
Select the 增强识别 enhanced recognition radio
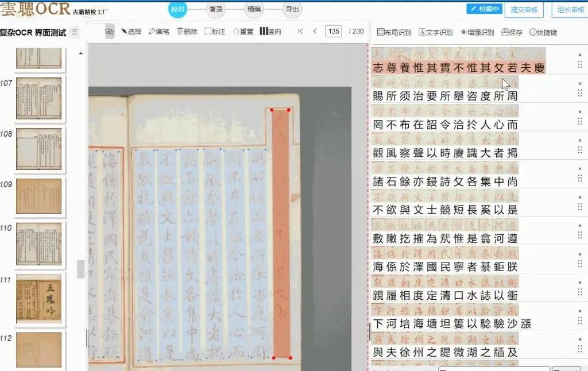tap(477, 32)
